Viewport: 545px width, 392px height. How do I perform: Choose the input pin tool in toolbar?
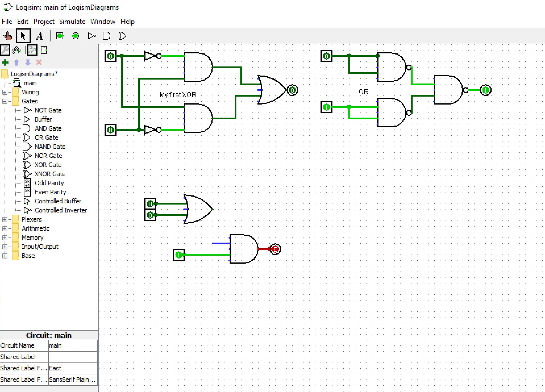click(60, 36)
